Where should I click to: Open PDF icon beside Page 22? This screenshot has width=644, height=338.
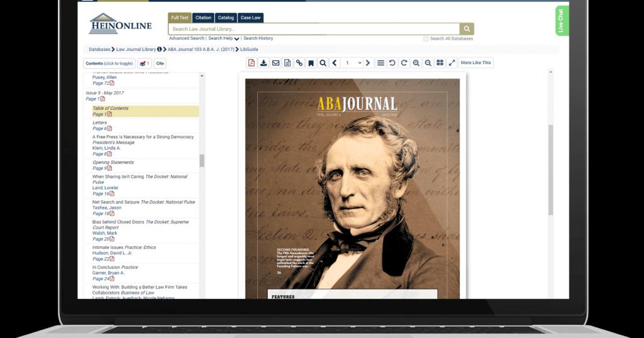[x=112, y=259]
